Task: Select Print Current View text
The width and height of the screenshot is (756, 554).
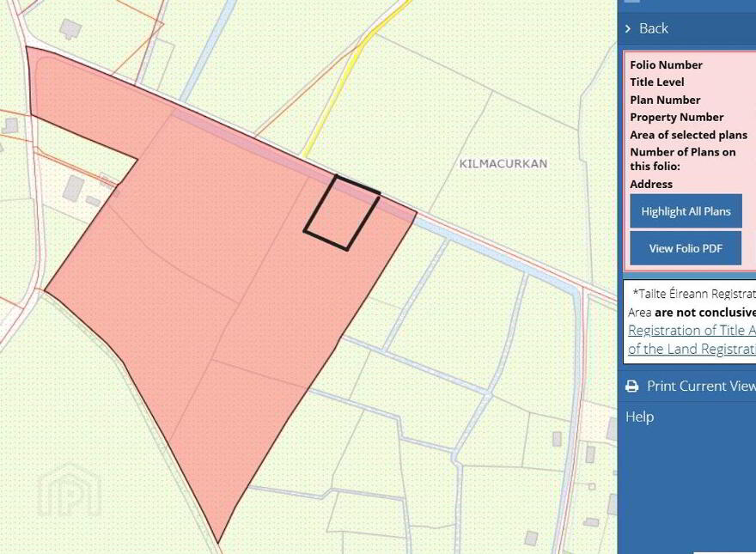Action: 701,386
